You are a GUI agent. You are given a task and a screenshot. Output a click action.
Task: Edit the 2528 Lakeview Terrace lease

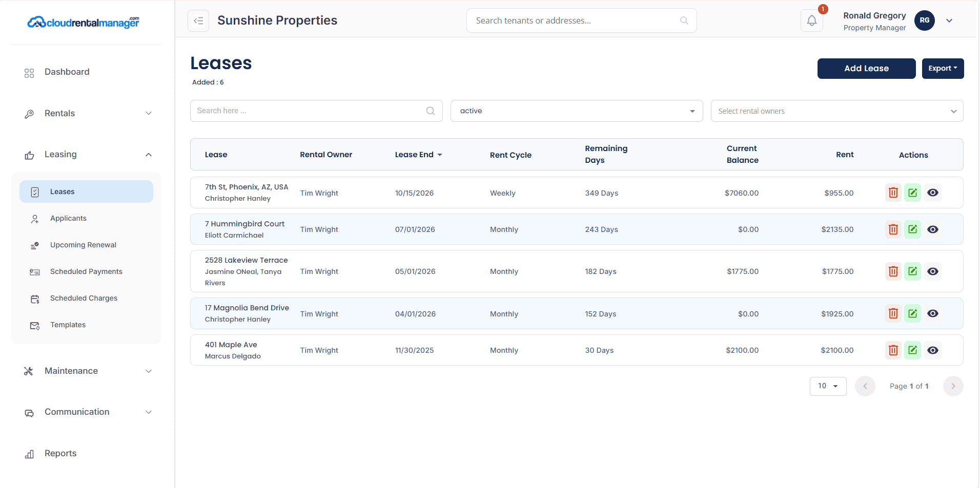(x=912, y=271)
